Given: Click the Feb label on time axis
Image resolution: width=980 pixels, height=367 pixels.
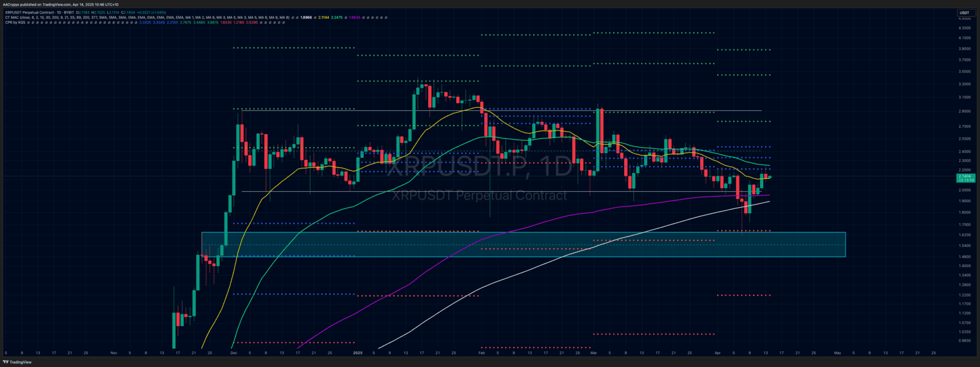Looking at the screenshot, I should [x=481, y=353].
